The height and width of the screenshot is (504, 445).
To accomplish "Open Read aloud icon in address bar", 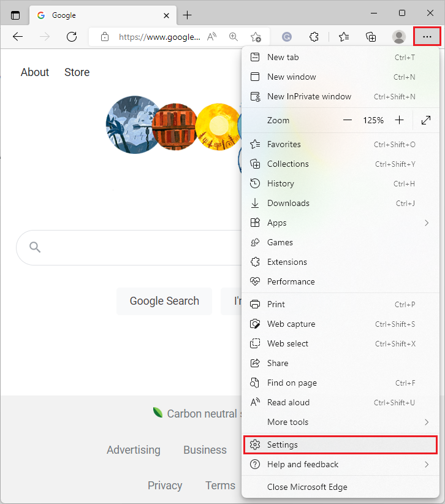I will coord(211,37).
